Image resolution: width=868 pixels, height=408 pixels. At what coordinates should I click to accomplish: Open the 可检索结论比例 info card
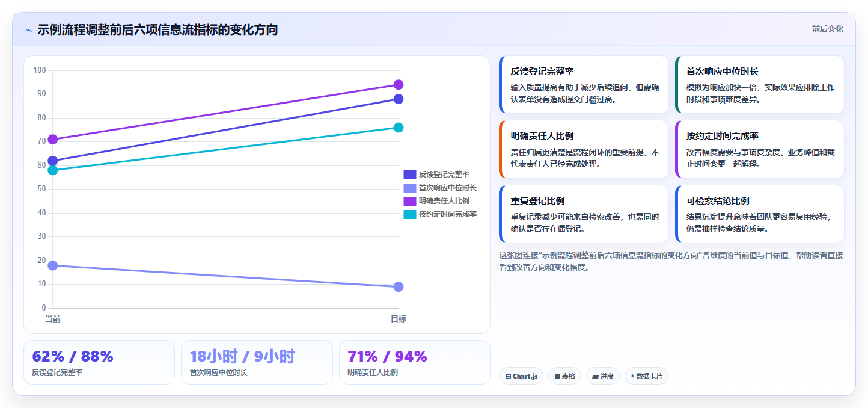tap(760, 214)
